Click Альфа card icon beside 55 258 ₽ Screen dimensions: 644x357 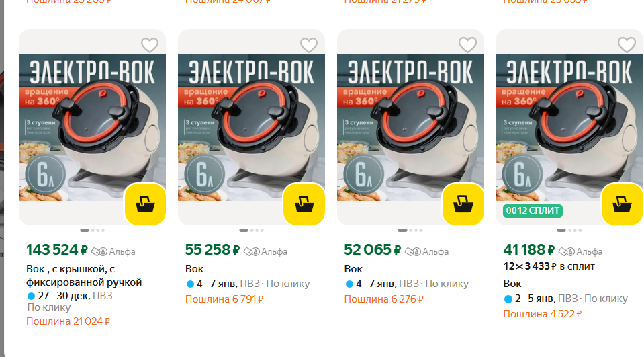(252, 251)
